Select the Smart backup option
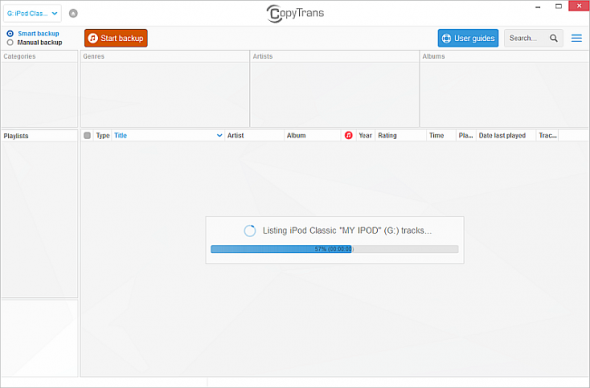The image size is (590, 388). click(10, 33)
